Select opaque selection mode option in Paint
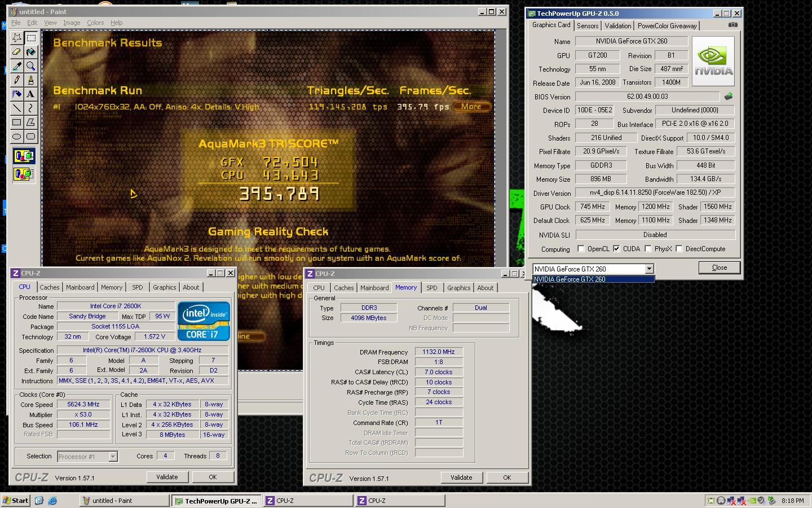This screenshot has width=812, height=508. (x=24, y=156)
